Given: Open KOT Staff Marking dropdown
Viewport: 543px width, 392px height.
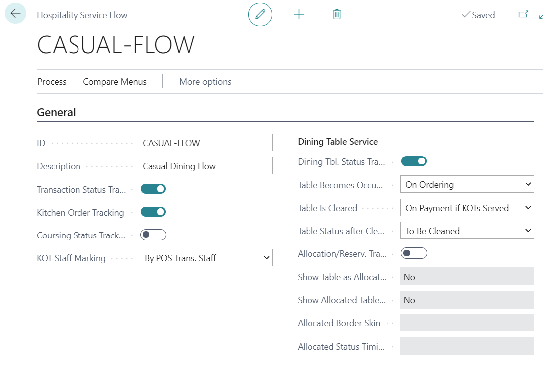Looking at the screenshot, I should (x=206, y=258).
